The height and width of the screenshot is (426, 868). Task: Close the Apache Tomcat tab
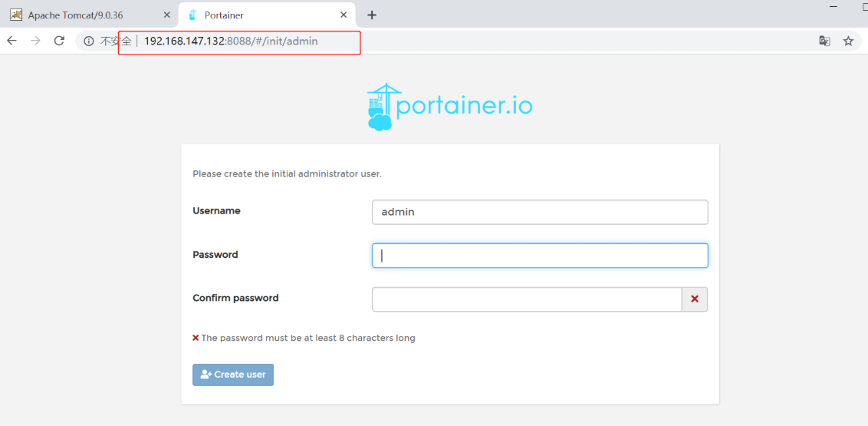pos(166,15)
